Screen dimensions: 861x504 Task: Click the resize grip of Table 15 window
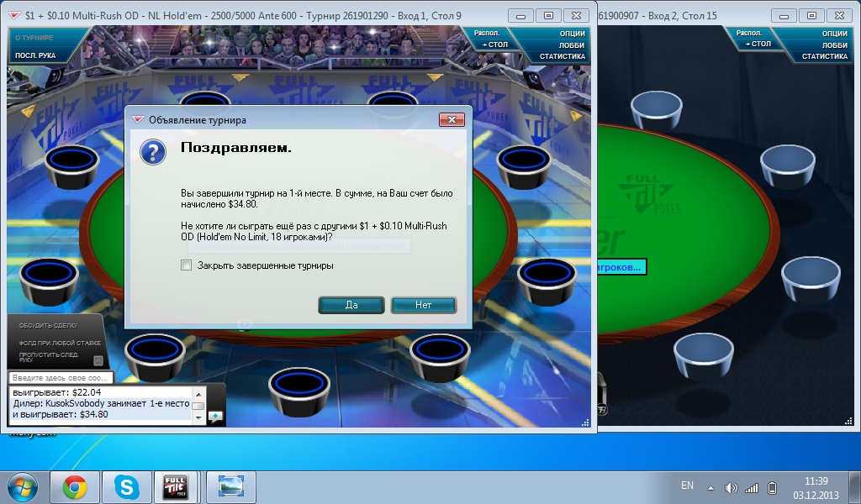pos(848,421)
